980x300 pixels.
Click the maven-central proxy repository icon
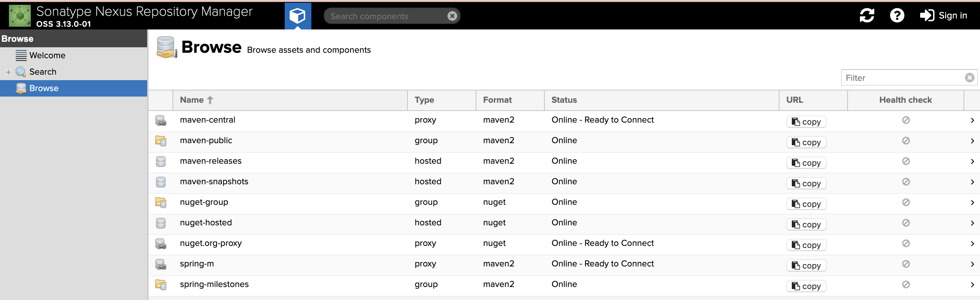pos(160,121)
